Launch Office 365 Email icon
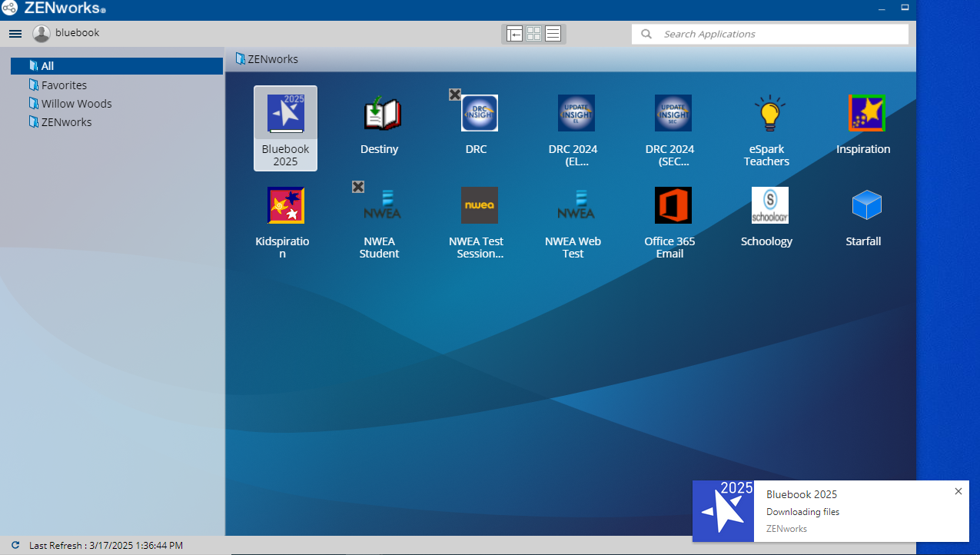This screenshot has height=555, width=980. 673,206
